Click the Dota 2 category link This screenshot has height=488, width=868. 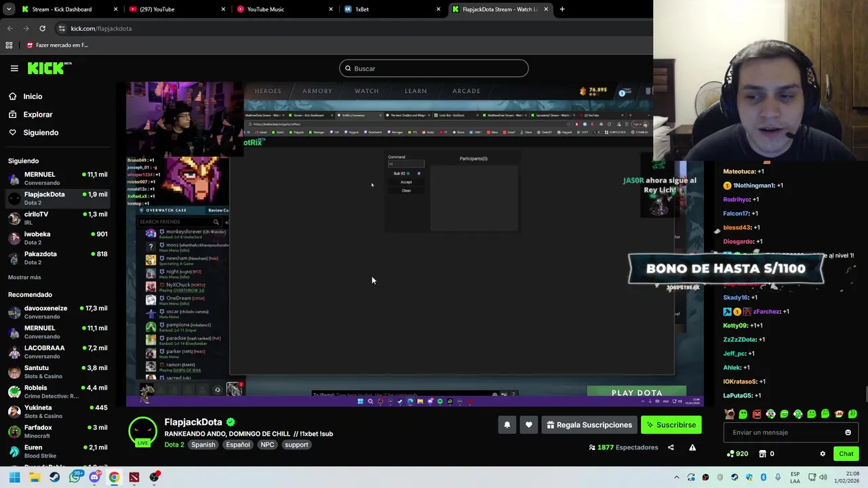(174, 445)
